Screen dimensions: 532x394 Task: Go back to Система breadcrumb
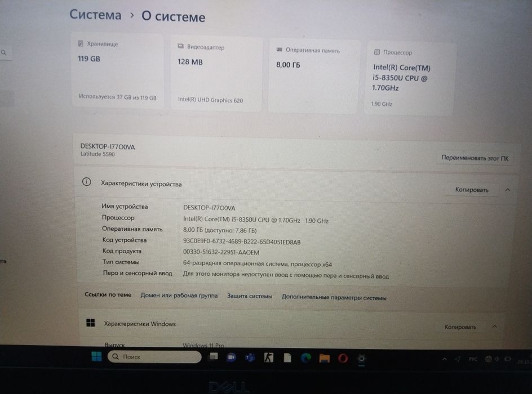(95, 15)
